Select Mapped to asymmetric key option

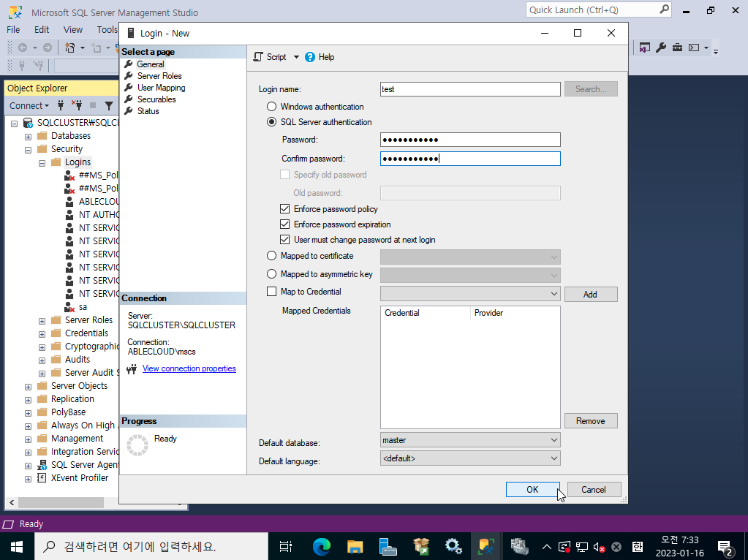click(271, 274)
